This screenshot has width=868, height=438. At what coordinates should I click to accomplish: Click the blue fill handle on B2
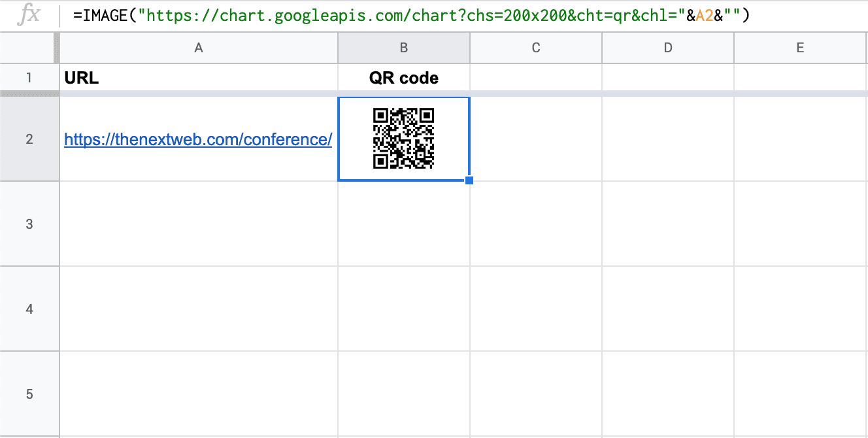click(x=469, y=180)
